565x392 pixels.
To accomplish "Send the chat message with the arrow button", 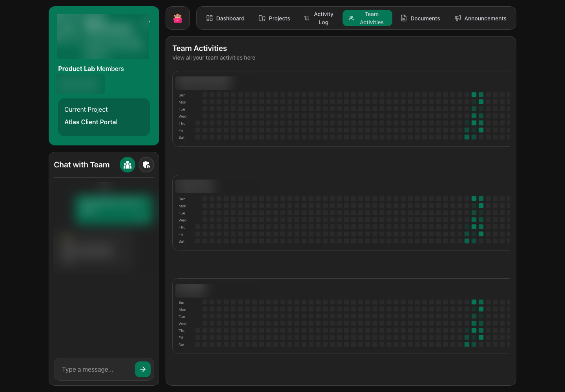I will pyautogui.click(x=143, y=369).
